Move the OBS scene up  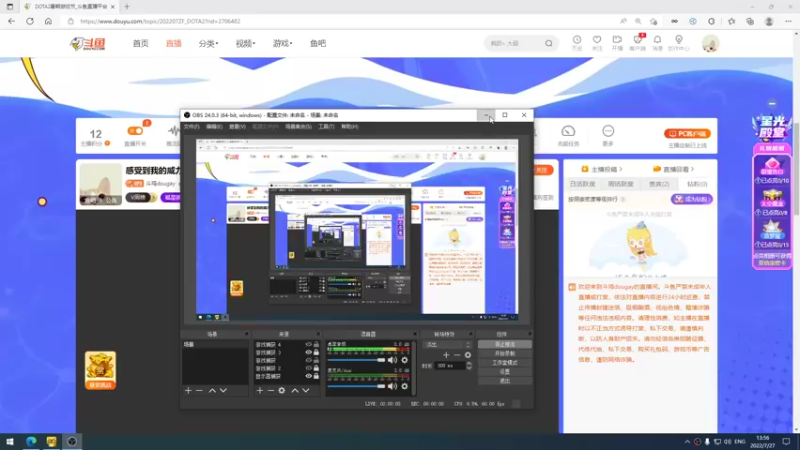[x=212, y=390]
